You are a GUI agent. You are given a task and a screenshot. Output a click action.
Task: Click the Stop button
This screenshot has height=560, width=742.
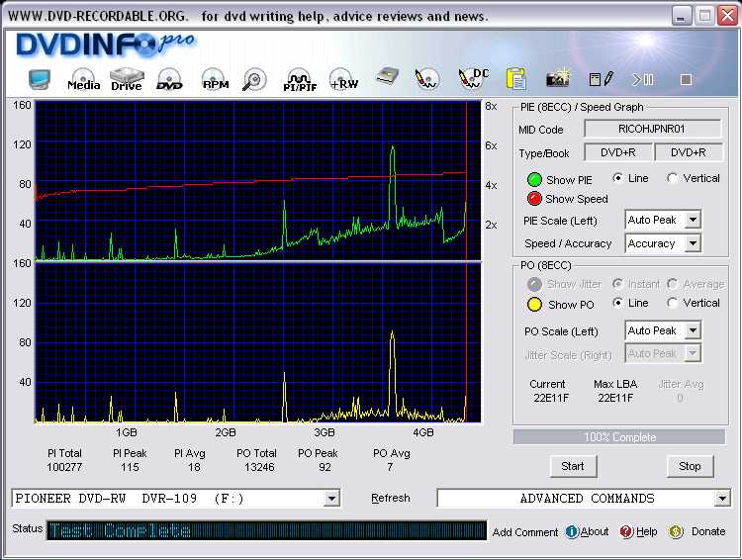click(690, 466)
